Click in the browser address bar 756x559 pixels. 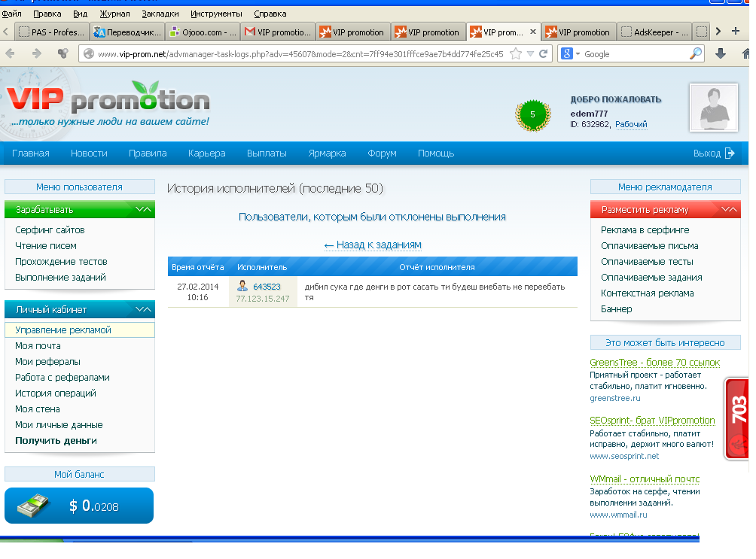click(x=300, y=54)
